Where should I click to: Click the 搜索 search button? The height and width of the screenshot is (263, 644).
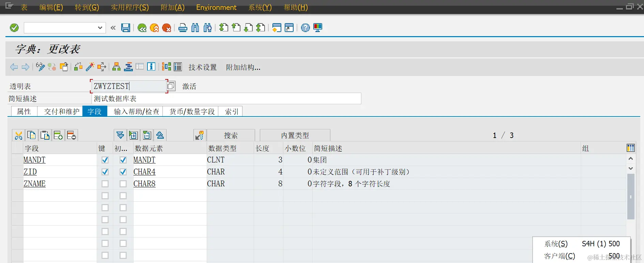pyautogui.click(x=231, y=135)
